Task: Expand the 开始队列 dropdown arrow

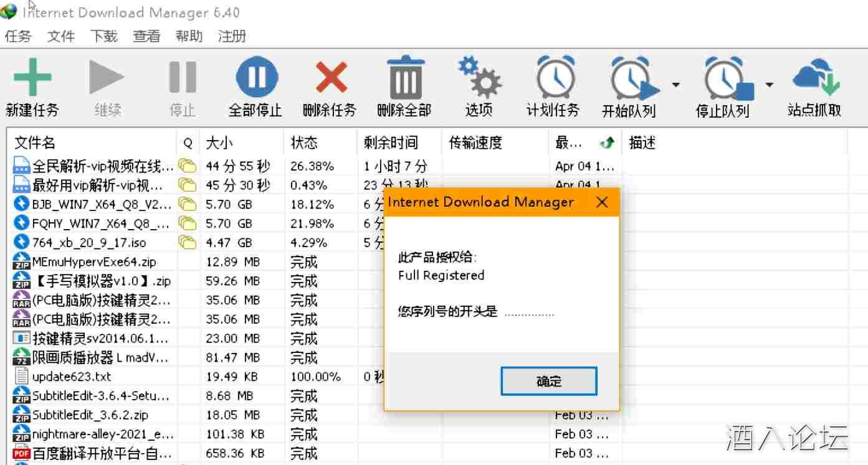Action: click(675, 85)
